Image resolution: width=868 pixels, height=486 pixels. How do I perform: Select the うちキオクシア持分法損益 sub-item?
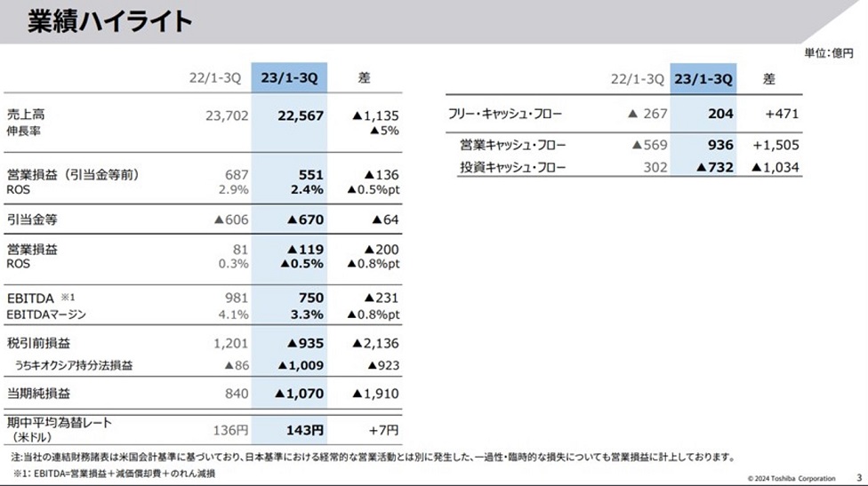pyautogui.click(x=75, y=364)
